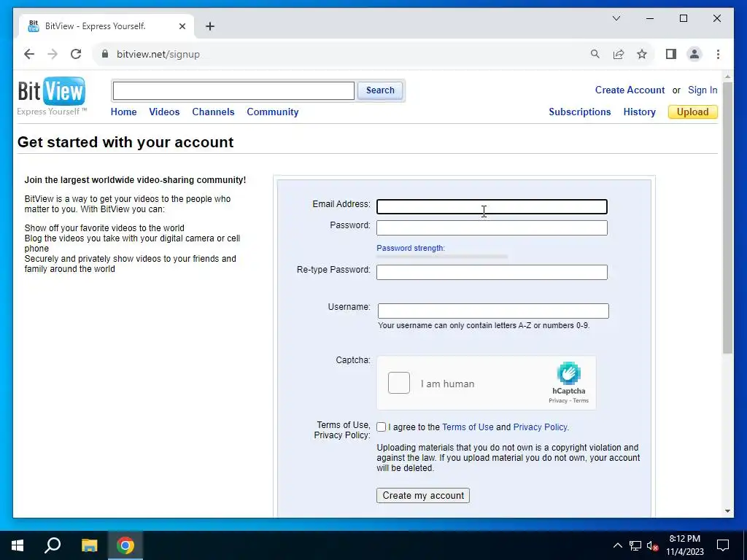Click the Create Account link
Image resolution: width=747 pixels, height=560 pixels.
630,90
